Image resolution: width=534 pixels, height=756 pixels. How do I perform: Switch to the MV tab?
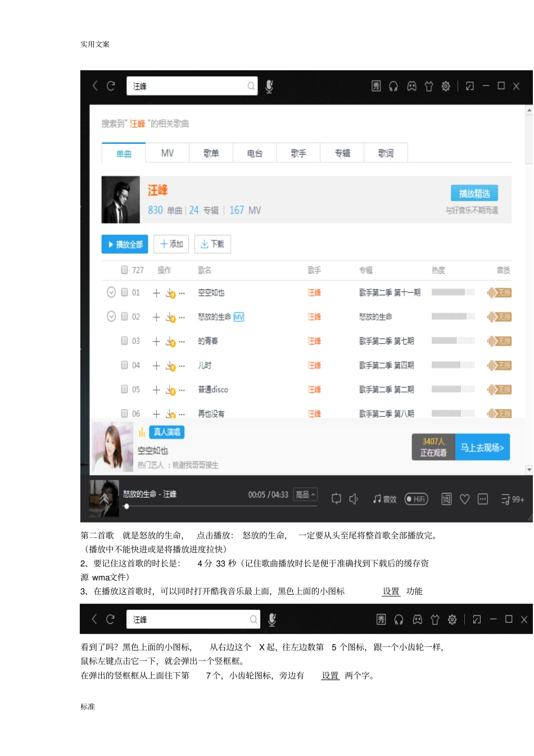coord(168,153)
